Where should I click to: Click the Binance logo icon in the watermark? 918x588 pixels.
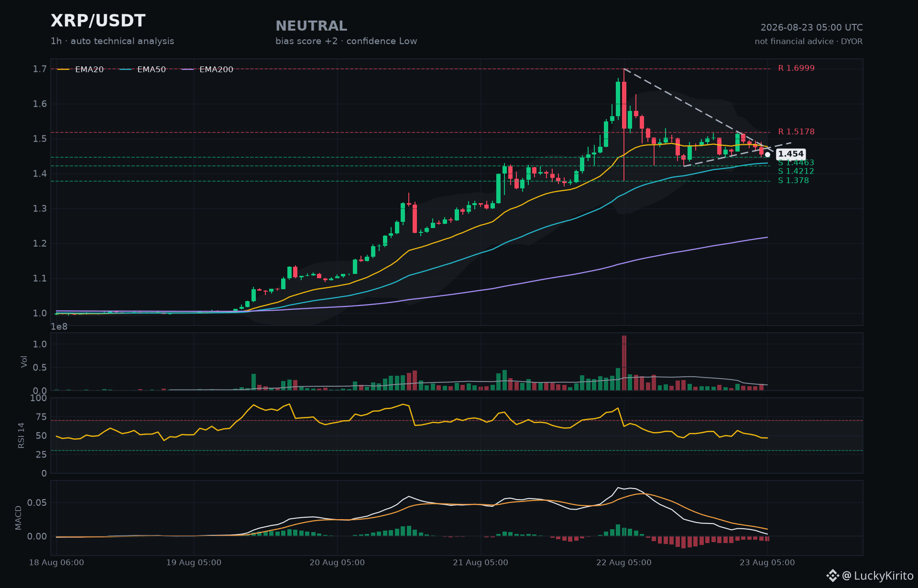pos(833,576)
